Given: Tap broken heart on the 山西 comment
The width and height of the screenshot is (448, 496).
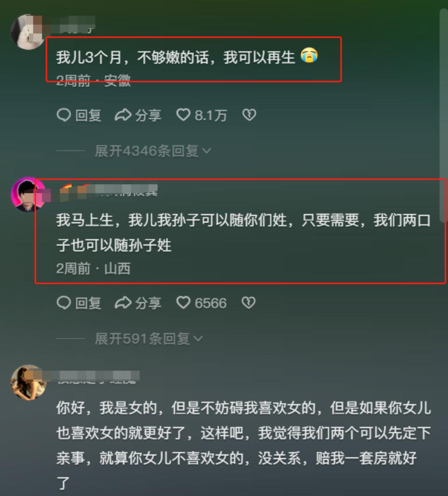Looking at the screenshot, I should coord(249,303).
